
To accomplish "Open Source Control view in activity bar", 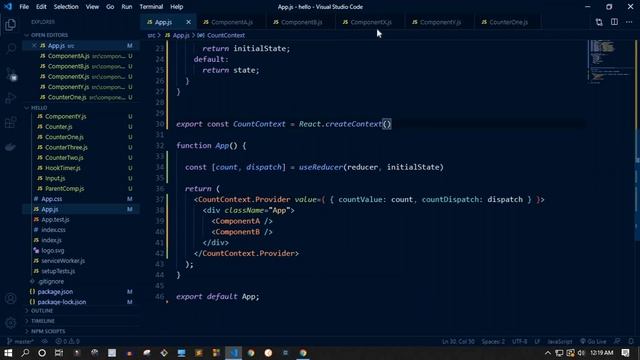I will (11, 74).
